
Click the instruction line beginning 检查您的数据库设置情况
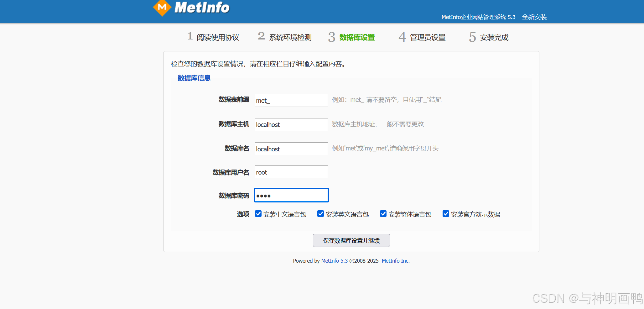point(258,64)
